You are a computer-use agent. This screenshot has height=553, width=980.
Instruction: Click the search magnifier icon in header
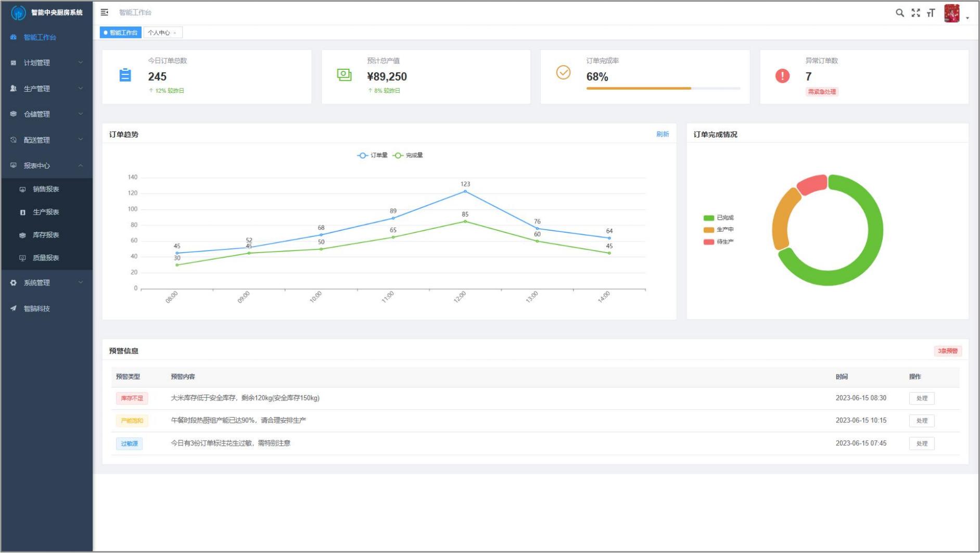(899, 13)
